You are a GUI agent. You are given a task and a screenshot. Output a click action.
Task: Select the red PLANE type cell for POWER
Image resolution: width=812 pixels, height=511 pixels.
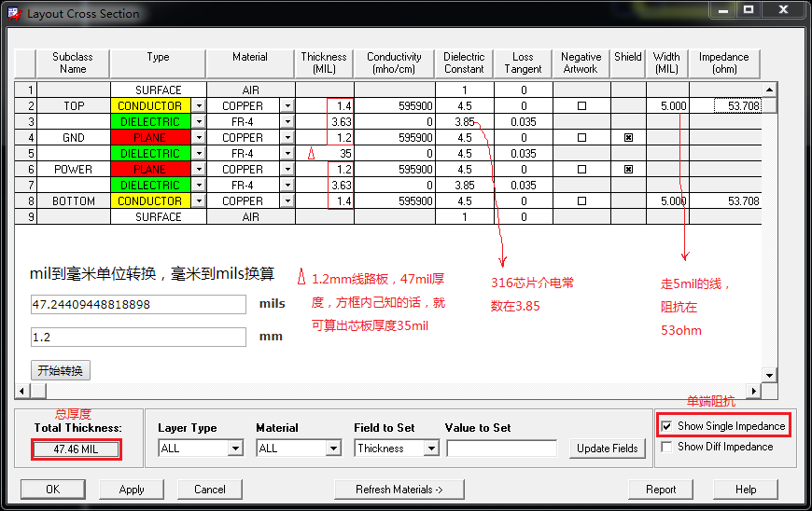tap(149, 170)
